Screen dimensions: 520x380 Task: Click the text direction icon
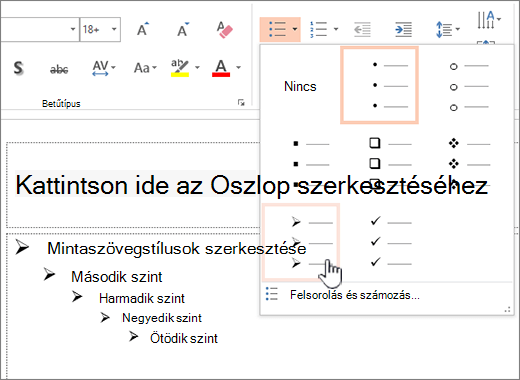(x=486, y=20)
